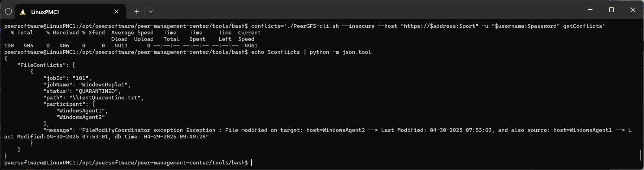Close the terminal window

point(633,10)
